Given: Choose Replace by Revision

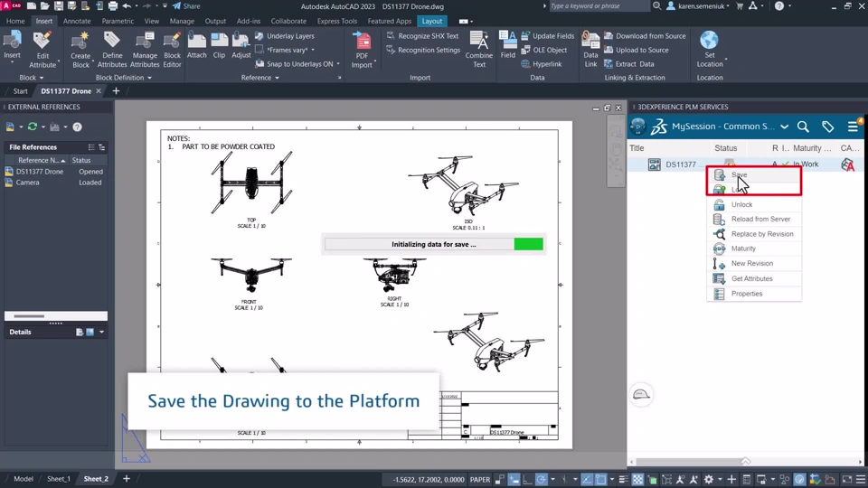Looking at the screenshot, I should click(754, 234).
